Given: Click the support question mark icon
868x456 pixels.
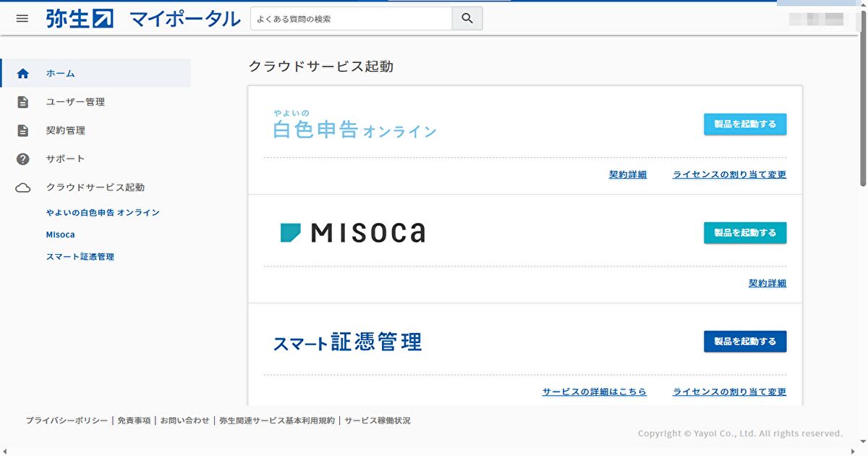Looking at the screenshot, I should tap(23, 159).
